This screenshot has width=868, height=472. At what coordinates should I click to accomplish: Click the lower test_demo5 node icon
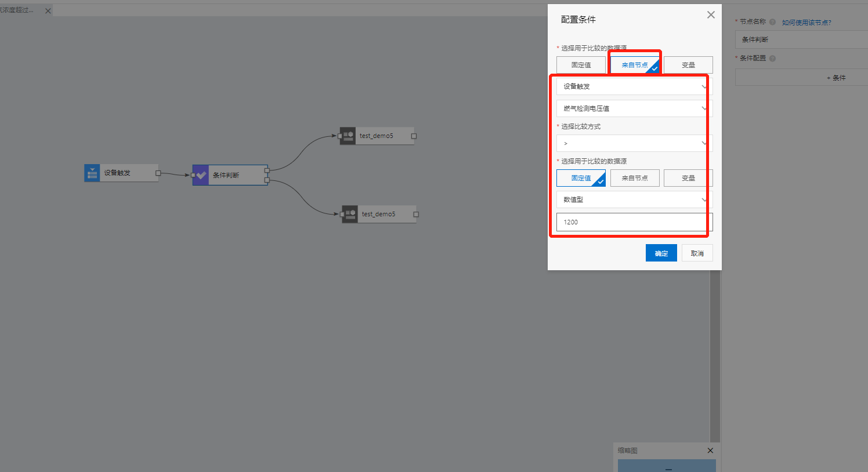(350, 214)
